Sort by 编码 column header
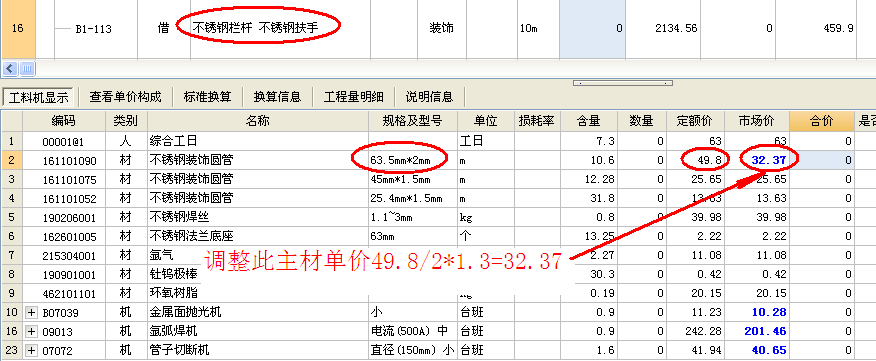 tap(64, 120)
